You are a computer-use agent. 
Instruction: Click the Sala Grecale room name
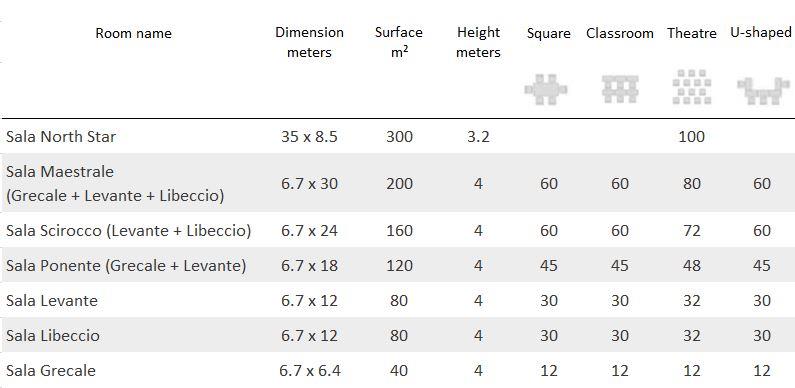click(51, 370)
